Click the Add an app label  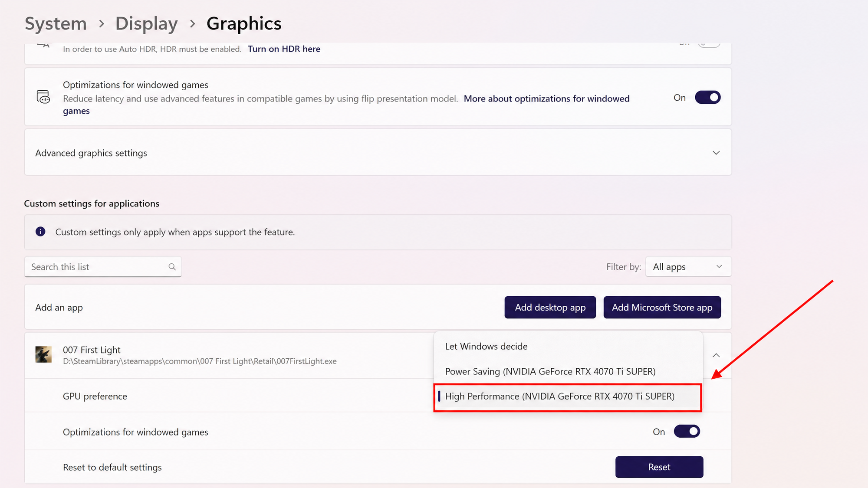pos(59,307)
